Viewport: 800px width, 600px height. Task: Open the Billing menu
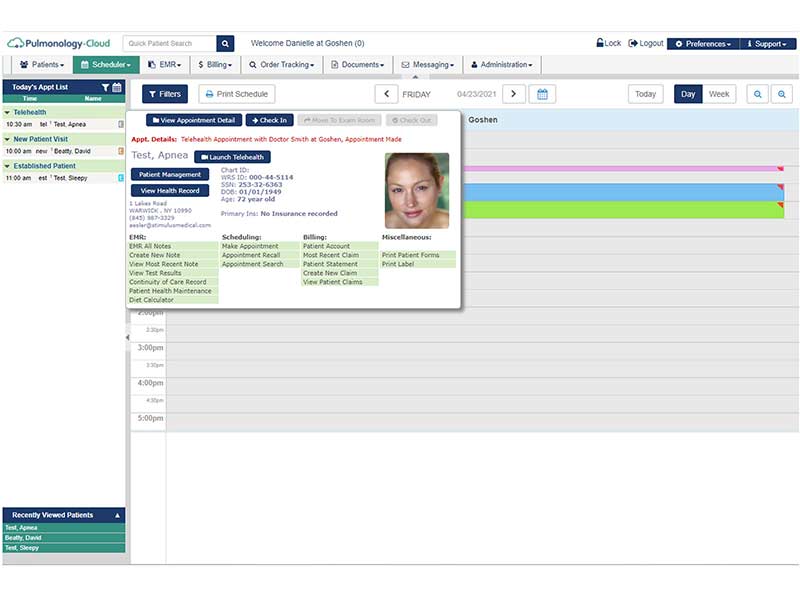click(215, 65)
